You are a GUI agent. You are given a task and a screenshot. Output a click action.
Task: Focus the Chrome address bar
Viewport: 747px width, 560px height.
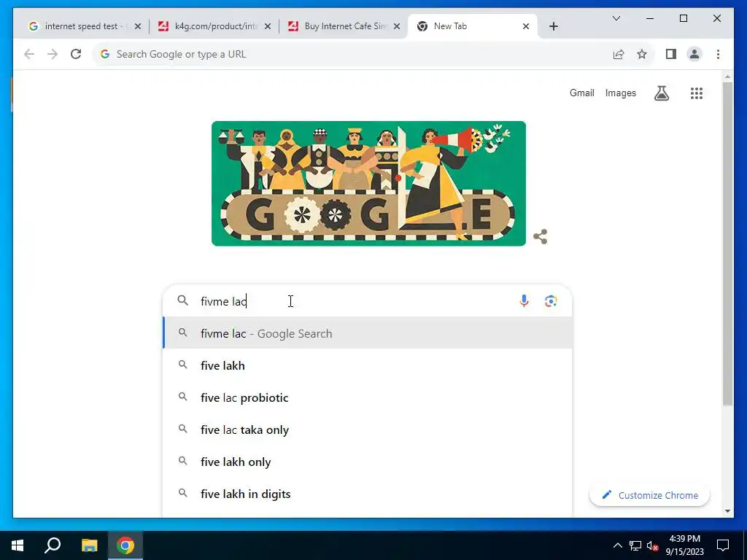tap(352, 54)
